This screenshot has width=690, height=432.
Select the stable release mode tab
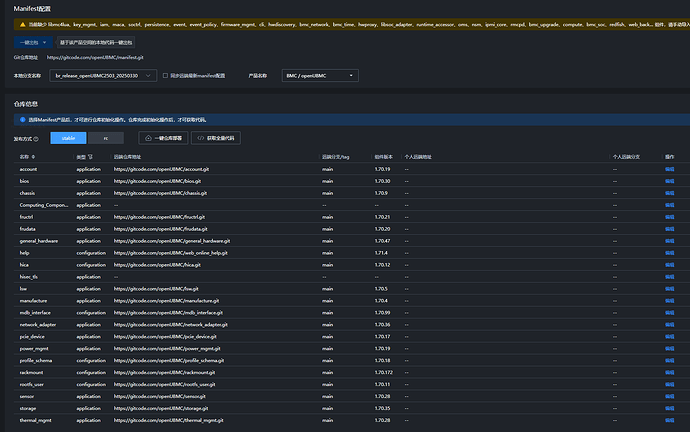pos(67,138)
